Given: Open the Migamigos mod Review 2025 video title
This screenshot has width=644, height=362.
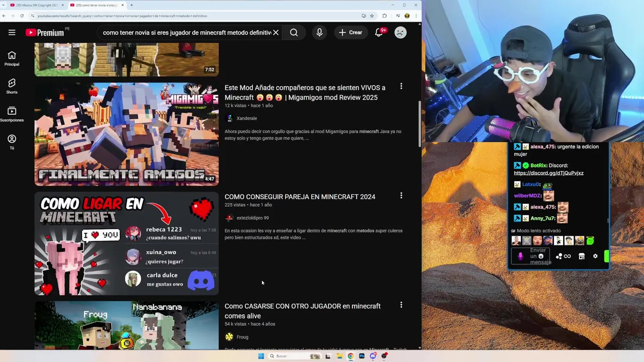Looking at the screenshot, I should 305,93.
